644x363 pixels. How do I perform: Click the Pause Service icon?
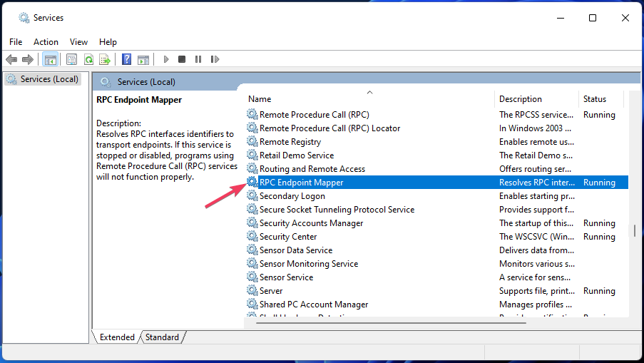click(198, 59)
